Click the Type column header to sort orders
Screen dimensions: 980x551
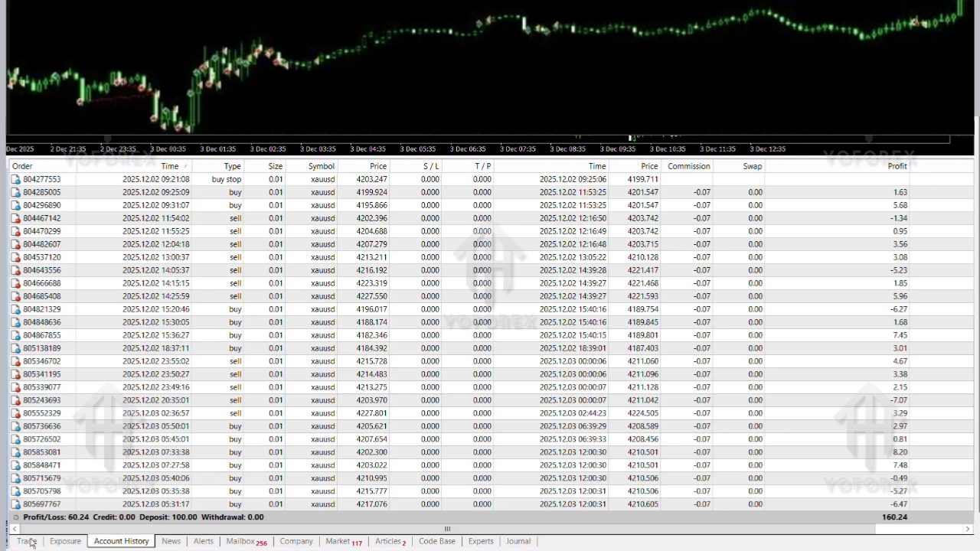click(x=232, y=166)
